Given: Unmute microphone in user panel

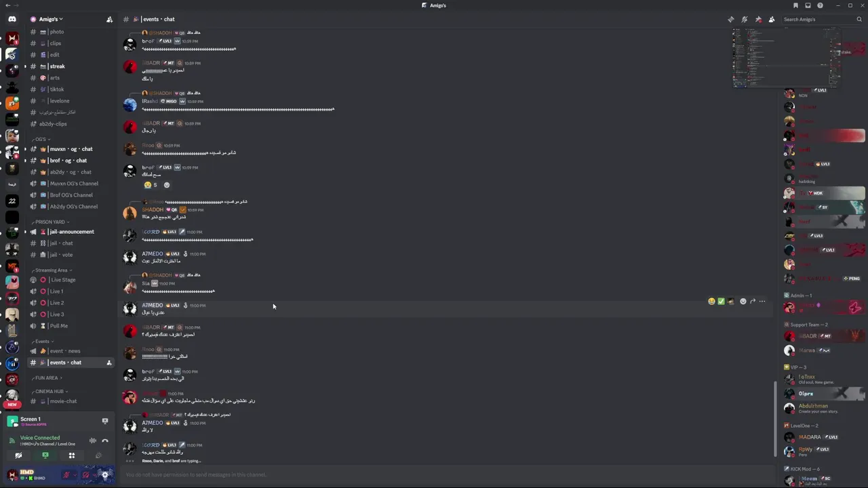Looking at the screenshot, I should 66,474.
